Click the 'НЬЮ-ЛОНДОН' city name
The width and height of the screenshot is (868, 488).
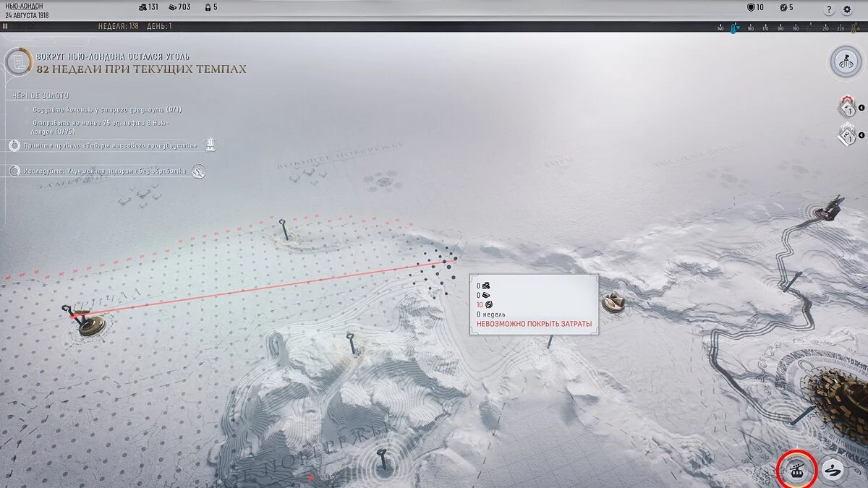(x=23, y=6)
